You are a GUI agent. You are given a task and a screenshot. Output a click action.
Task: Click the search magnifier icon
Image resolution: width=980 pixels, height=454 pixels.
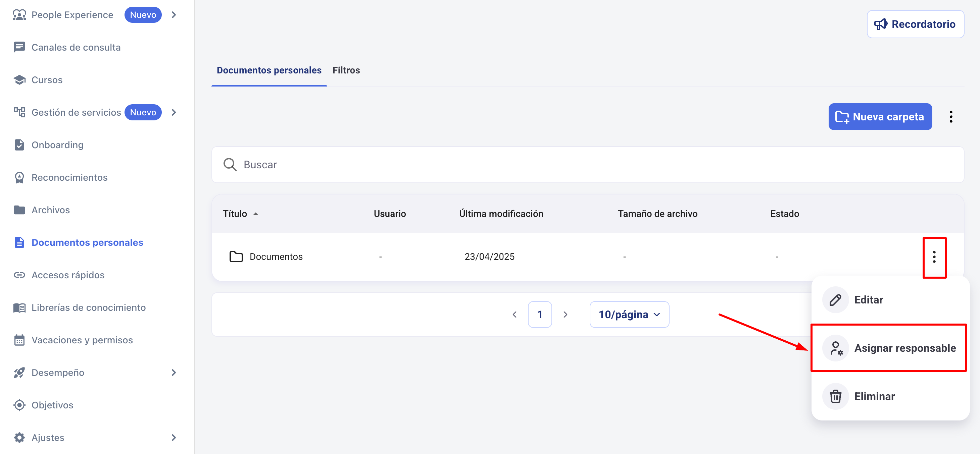pyautogui.click(x=230, y=165)
